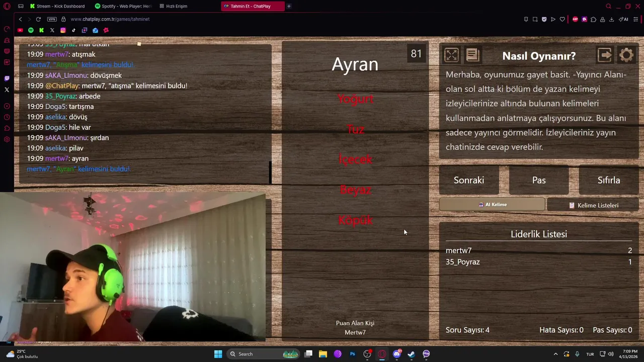Click the timer showing 81
The image size is (644, 362).
416,54
